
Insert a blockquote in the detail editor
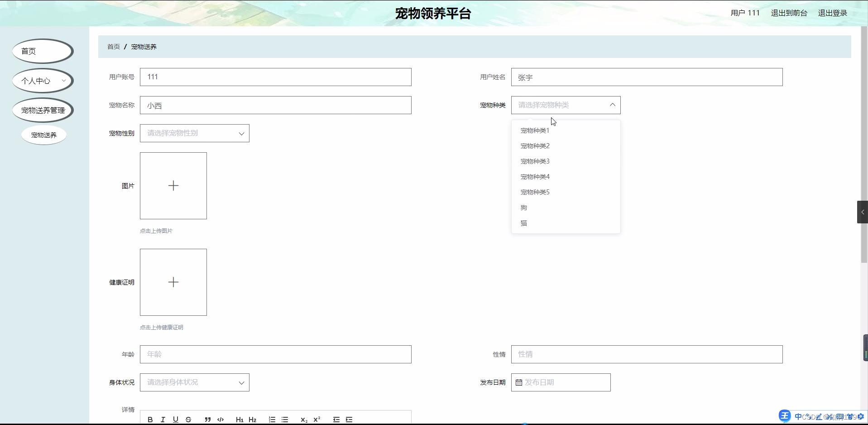207,420
